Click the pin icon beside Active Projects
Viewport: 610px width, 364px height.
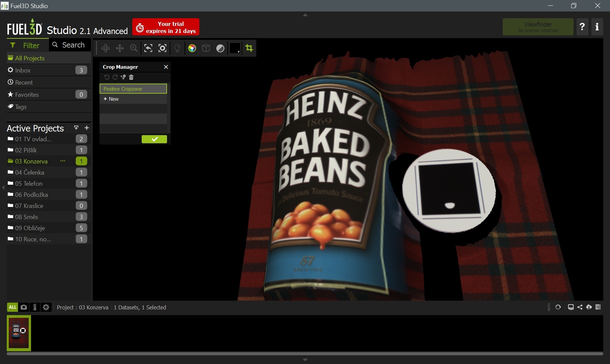(x=76, y=128)
